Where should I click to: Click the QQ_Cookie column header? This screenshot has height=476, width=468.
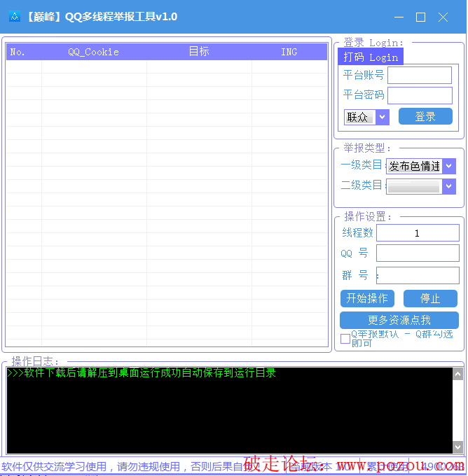click(x=94, y=52)
